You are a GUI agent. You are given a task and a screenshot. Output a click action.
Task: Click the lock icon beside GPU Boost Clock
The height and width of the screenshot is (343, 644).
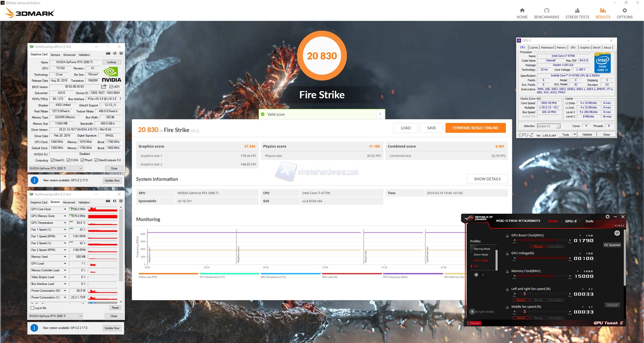[507, 236]
